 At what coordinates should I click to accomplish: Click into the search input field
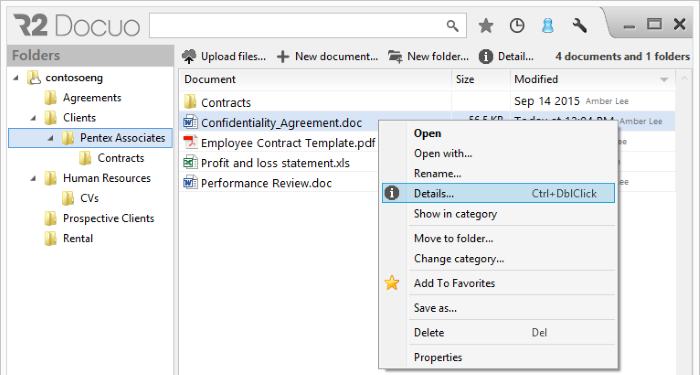tap(297, 26)
